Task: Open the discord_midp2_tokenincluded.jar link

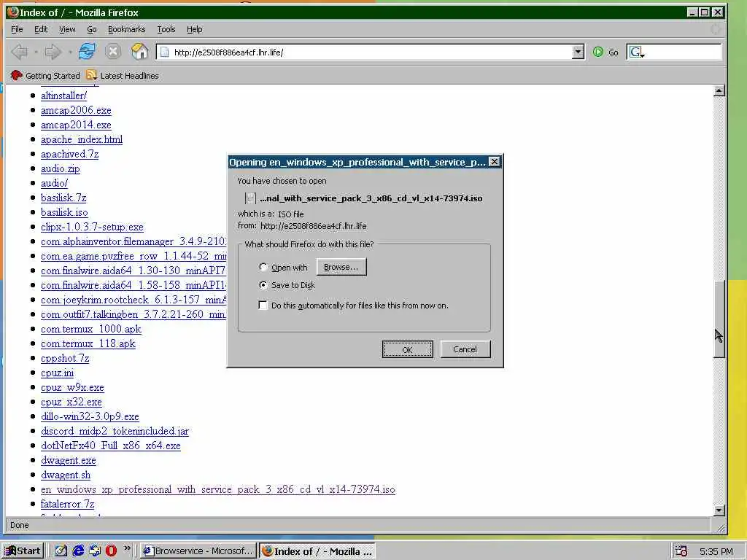Action: click(x=115, y=431)
